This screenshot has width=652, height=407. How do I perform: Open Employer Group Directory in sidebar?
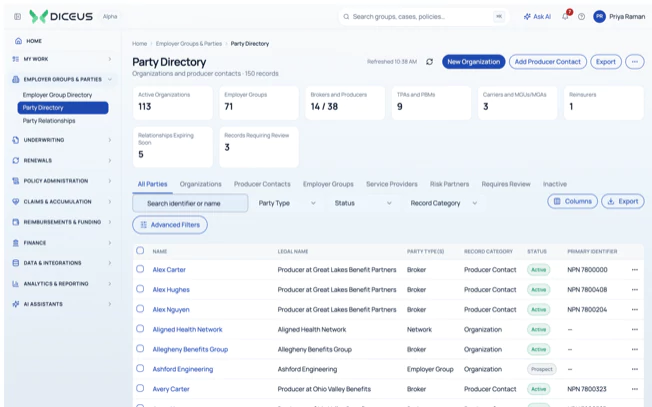(57, 95)
